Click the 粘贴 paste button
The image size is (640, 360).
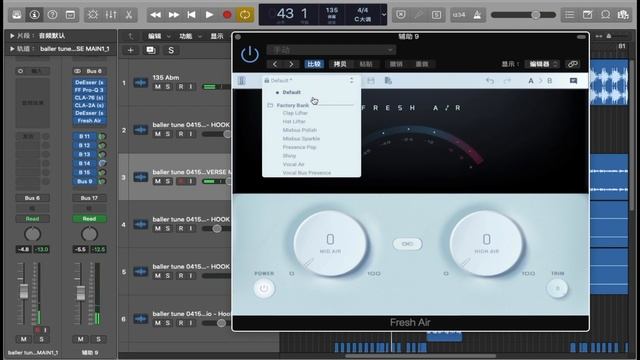366,64
